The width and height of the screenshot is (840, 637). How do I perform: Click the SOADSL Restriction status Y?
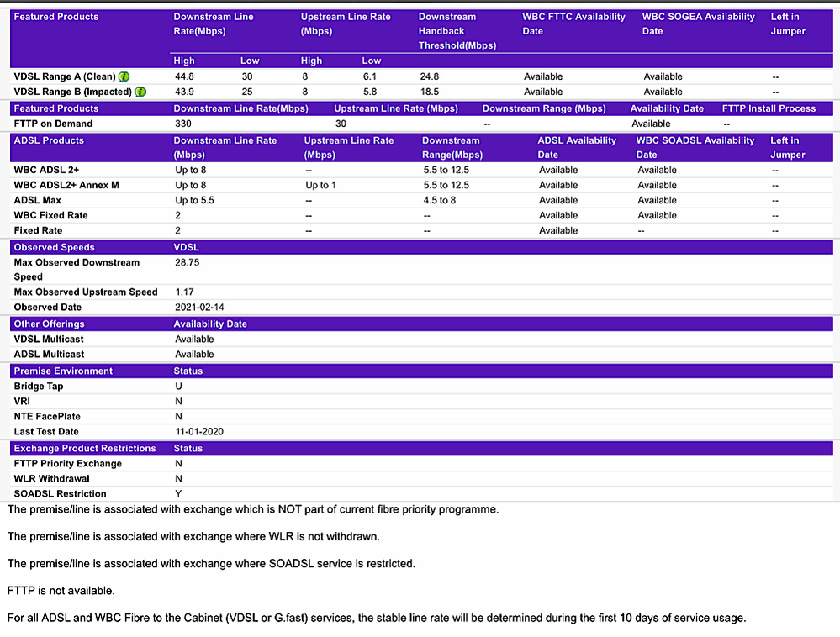pos(178,494)
